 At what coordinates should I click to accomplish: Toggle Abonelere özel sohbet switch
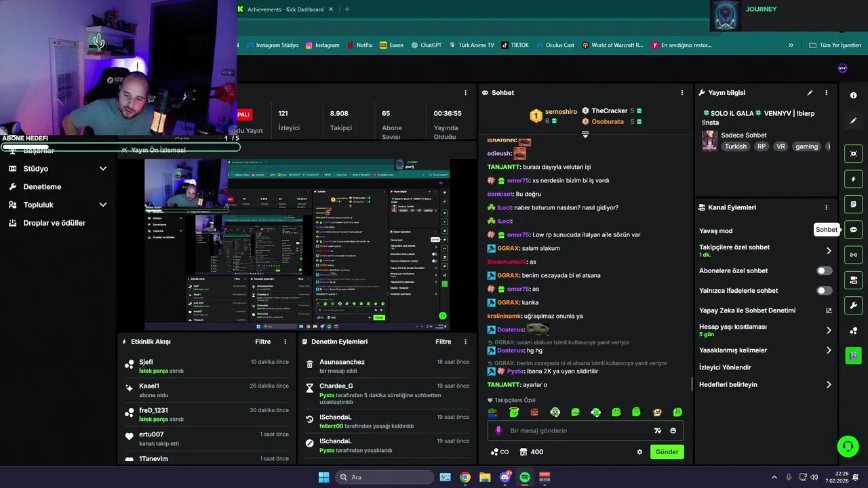[x=824, y=270]
